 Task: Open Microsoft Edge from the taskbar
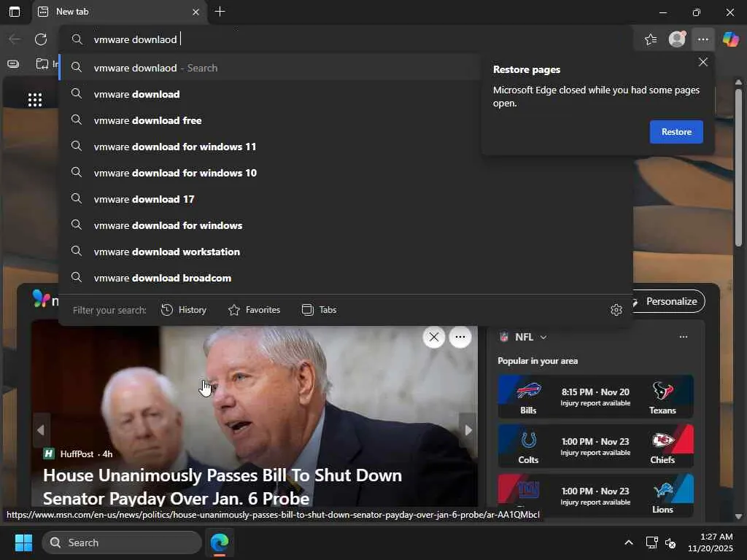click(x=220, y=542)
